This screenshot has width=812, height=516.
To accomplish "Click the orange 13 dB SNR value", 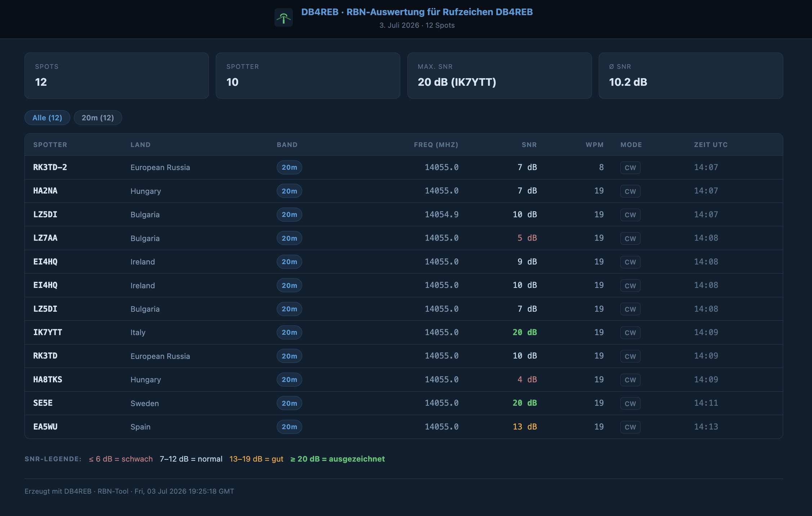I will [x=525, y=427].
